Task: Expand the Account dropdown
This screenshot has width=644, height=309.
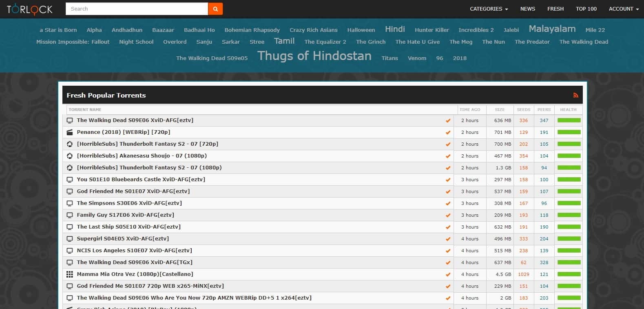Action: tap(623, 9)
